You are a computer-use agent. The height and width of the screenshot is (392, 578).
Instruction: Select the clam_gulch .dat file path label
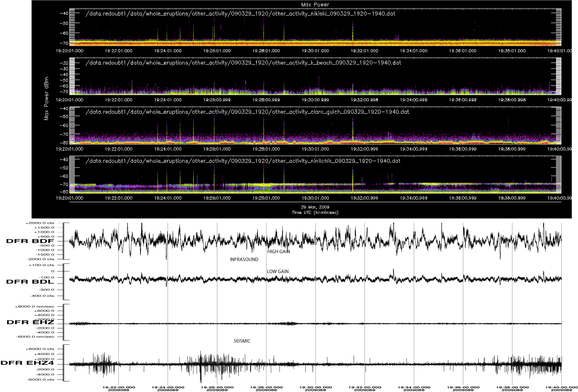[247, 112]
